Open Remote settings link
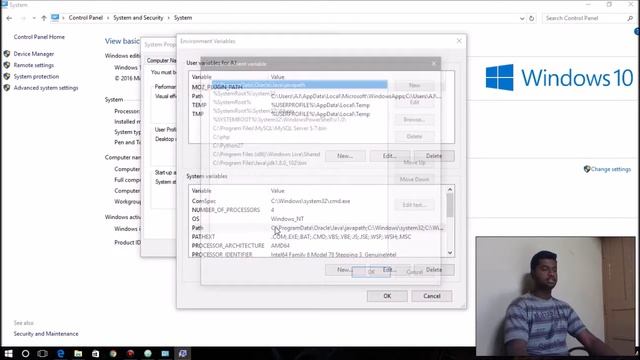Image resolution: width=640 pixels, height=360 pixels. tap(34, 65)
